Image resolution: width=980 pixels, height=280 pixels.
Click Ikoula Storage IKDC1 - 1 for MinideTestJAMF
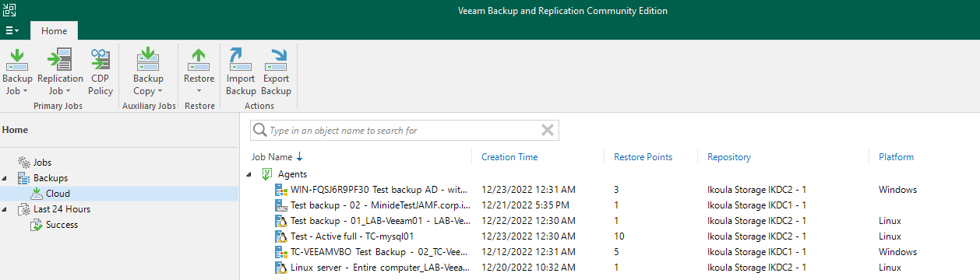[x=756, y=205]
